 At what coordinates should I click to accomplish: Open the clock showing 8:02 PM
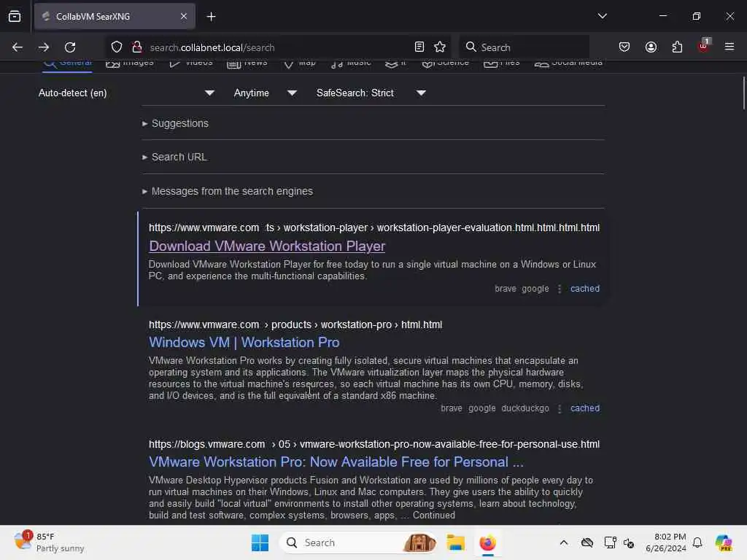pyautogui.click(x=665, y=542)
